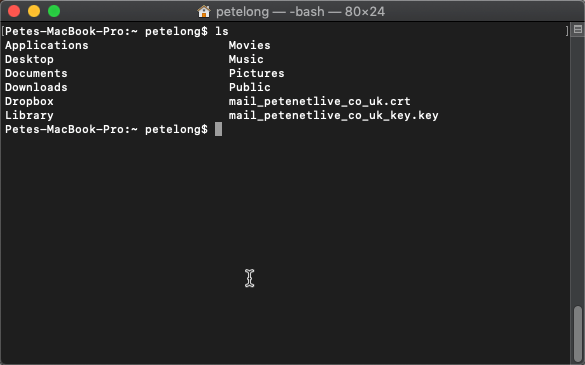The width and height of the screenshot is (585, 365).
Task: Click the window title text petelong -bash
Action: [300, 12]
